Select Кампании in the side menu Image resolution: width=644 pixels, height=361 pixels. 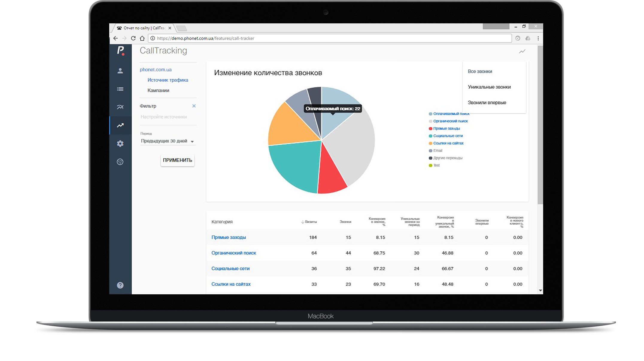coord(158,90)
